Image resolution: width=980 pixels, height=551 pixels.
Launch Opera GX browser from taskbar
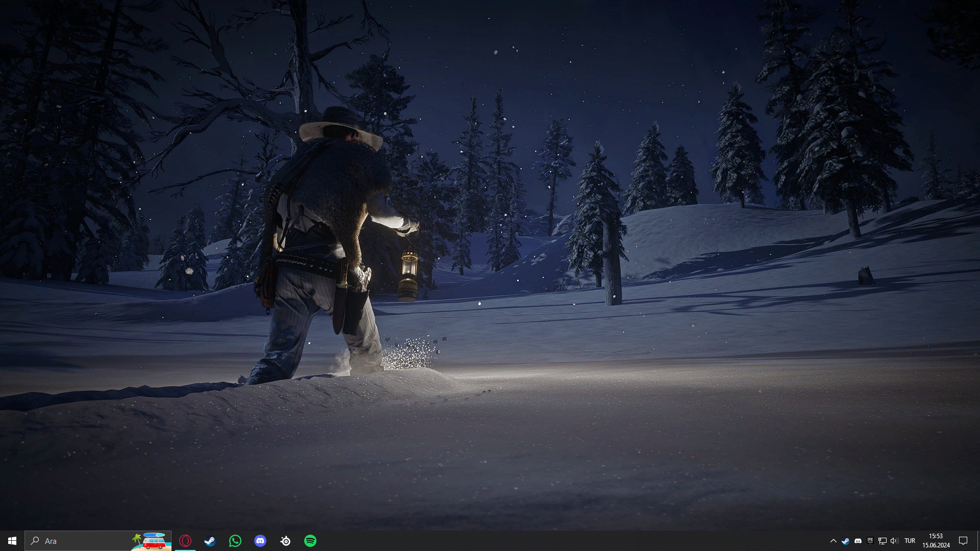pyautogui.click(x=185, y=541)
